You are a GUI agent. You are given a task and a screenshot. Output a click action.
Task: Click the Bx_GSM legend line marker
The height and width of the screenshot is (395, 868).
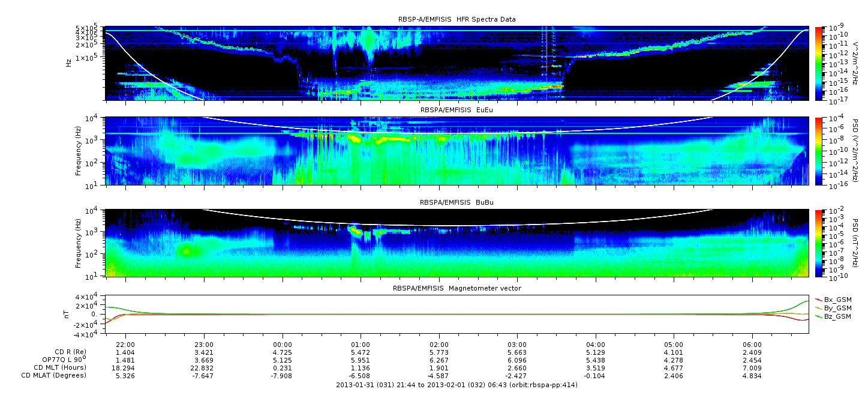tap(818, 300)
